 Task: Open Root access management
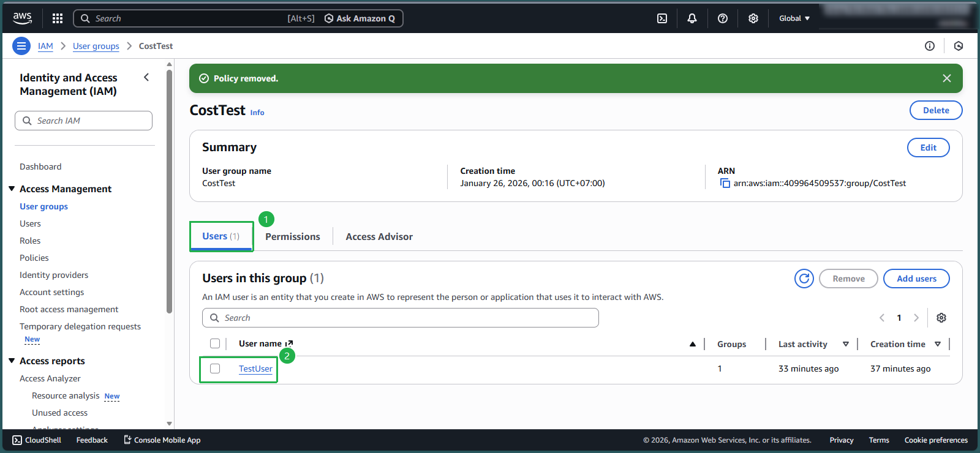coord(69,309)
